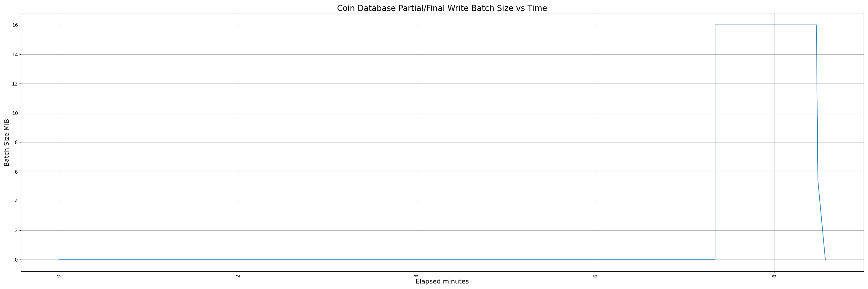Click the y-axis tick label 8

[x=16, y=142]
